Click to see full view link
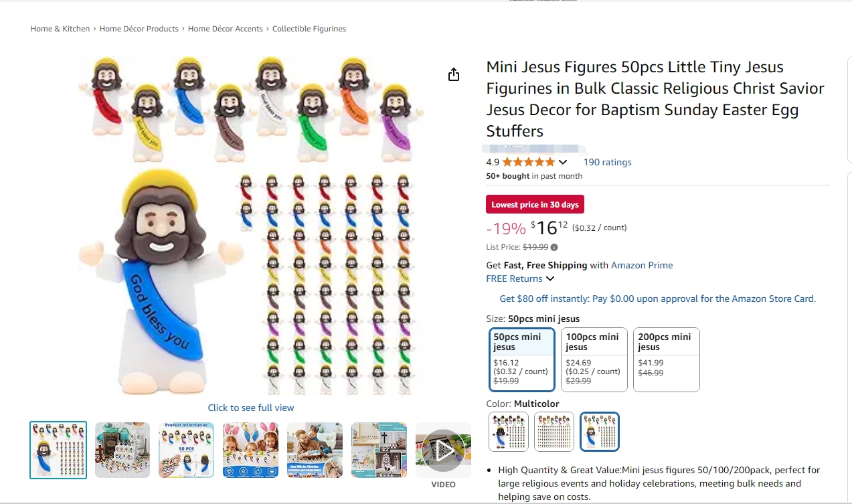The height and width of the screenshot is (504, 852). pyautogui.click(x=250, y=408)
